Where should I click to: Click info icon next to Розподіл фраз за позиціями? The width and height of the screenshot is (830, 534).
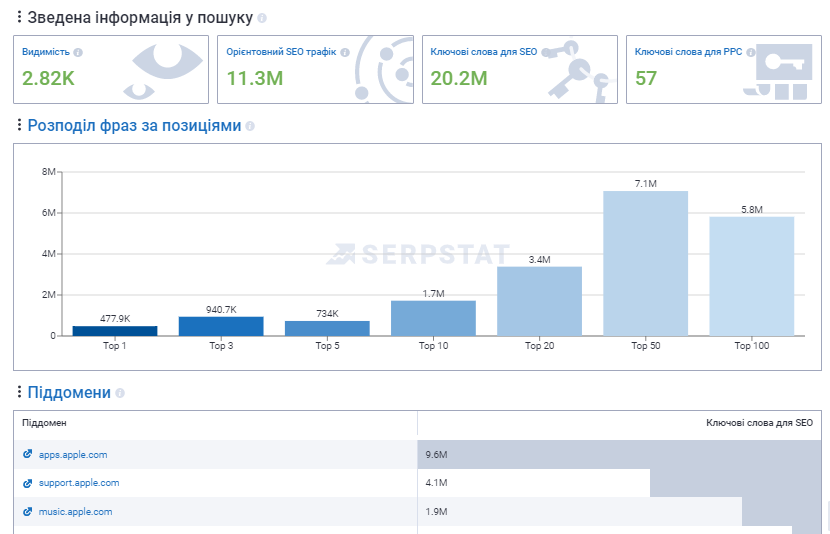[x=250, y=126]
